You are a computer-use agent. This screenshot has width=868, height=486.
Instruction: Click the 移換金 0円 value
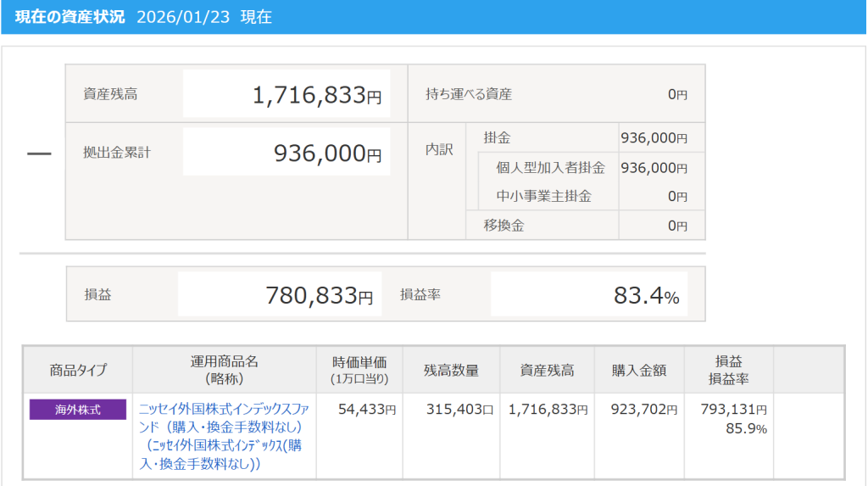point(677,226)
